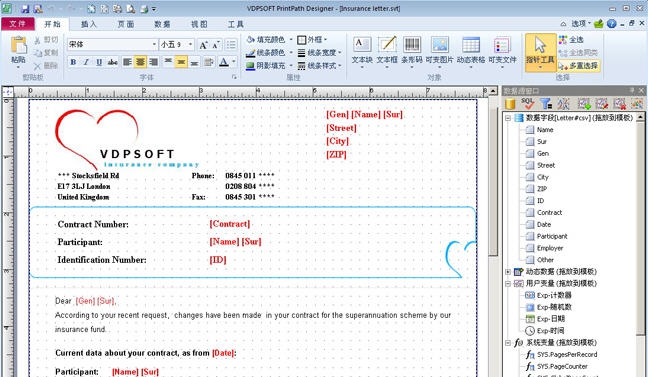Select the Contract field in data tree
Image resolution: width=648 pixels, height=377 pixels.
(x=549, y=212)
